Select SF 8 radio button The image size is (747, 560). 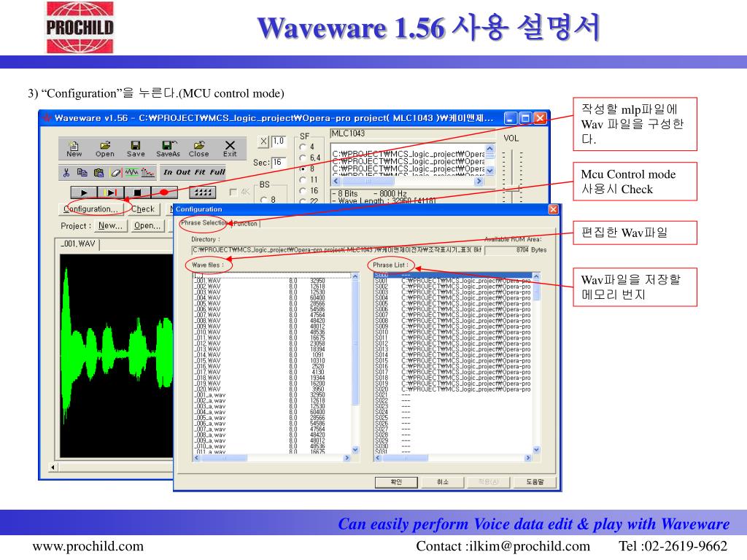(303, 168)
